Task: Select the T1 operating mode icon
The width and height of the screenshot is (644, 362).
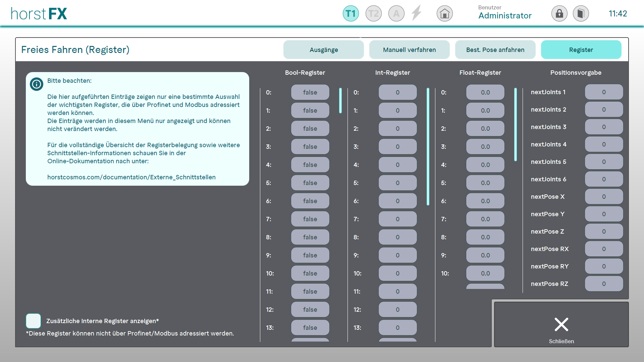Action: [351, 14]
